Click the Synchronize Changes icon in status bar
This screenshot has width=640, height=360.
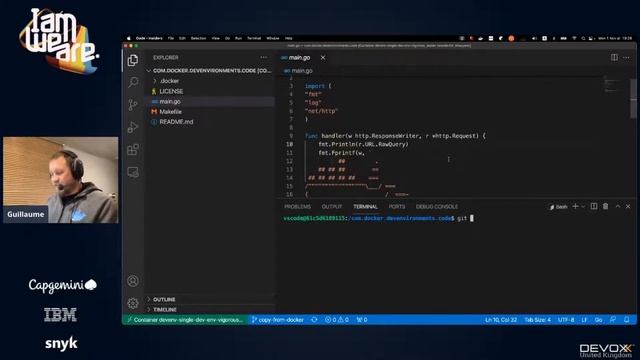click(314, 320)
